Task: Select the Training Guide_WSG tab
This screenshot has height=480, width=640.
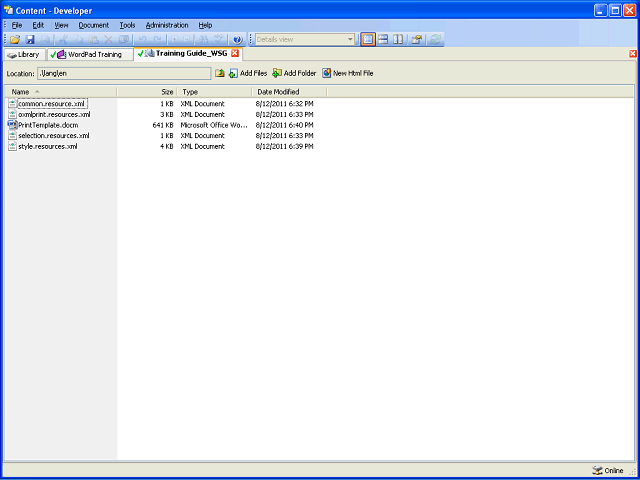Action: point(187,53)
